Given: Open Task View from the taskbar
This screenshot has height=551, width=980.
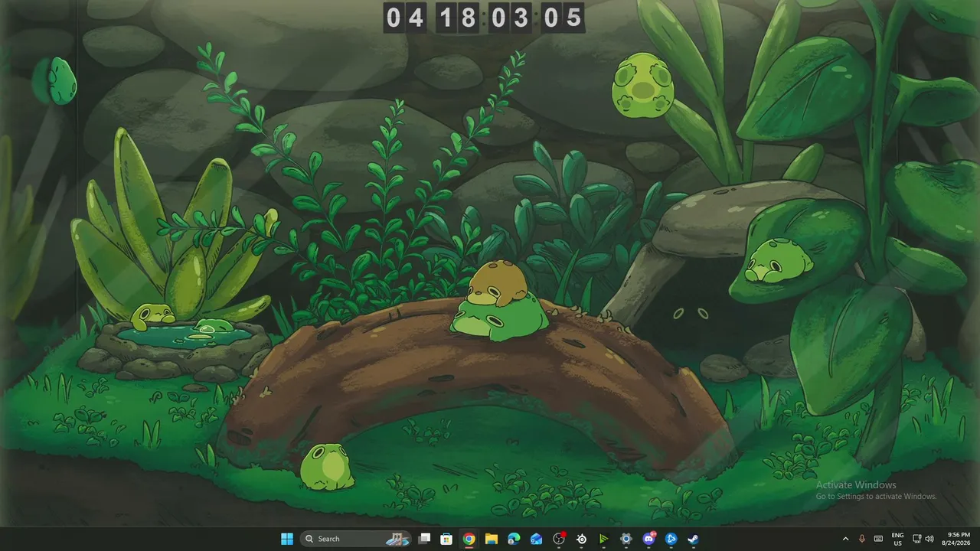Looking at the screenshot, I should [x=424, y=539].
